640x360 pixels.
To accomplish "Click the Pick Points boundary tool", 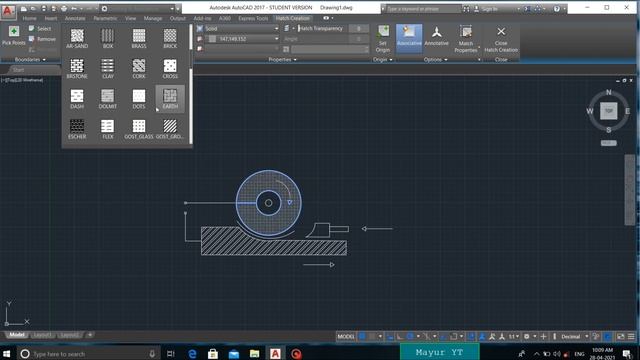I will [13, 36].
